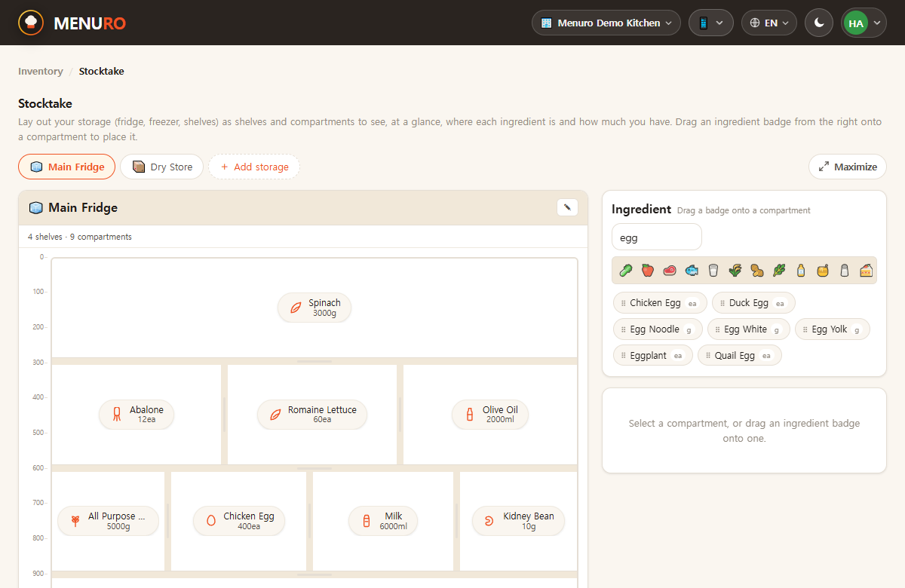Toggle dark mode with the moon icon
Screen dimensions: 905x588
pyautogui.click(x=819, y=23)
